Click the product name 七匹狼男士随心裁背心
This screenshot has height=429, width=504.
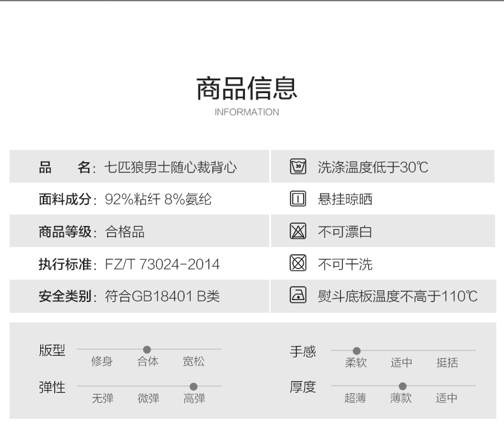[x=170, y=167]
